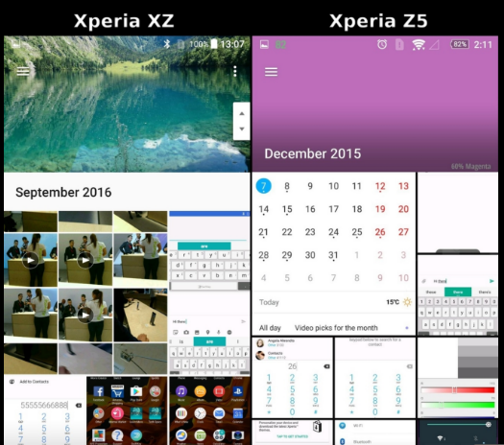Tap backspace beside 26 in Z5 dialer
This screenshot has height=445, width=504.
[326, 366]
